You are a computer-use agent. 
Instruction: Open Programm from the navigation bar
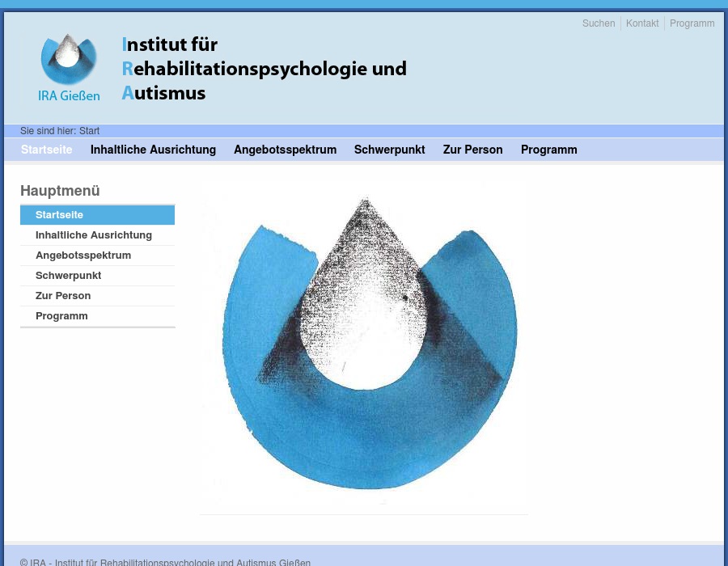coord(548,150)
